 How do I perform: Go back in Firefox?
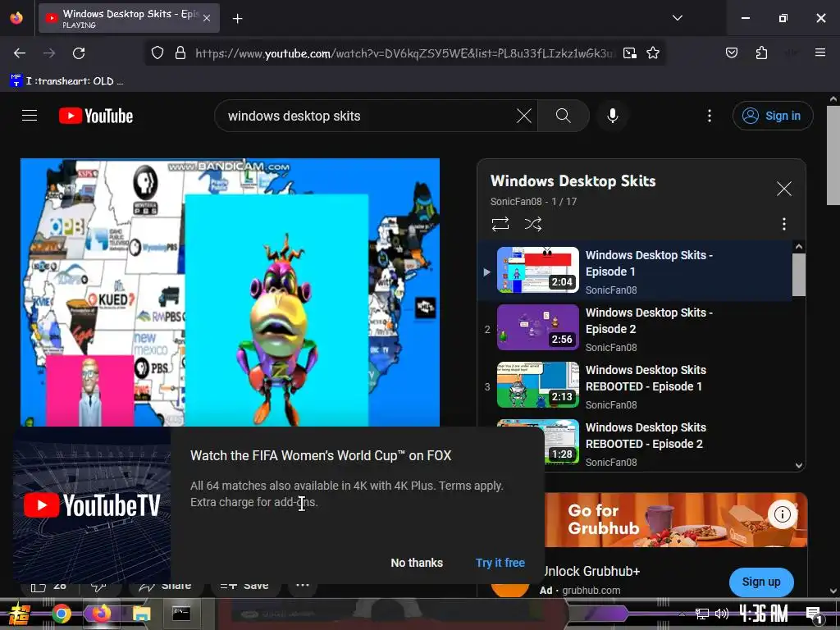tap(20, 53)
